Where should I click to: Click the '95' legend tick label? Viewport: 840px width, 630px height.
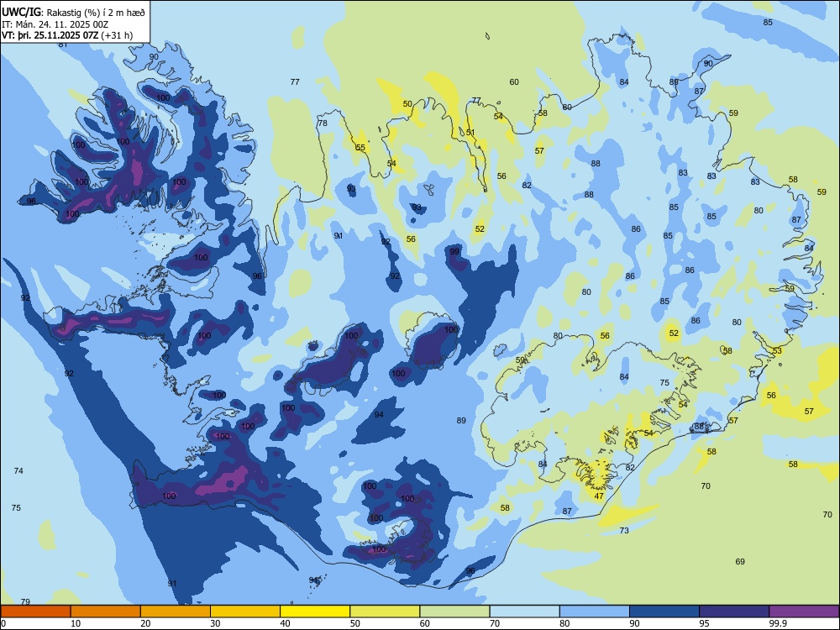pos(704,623)
